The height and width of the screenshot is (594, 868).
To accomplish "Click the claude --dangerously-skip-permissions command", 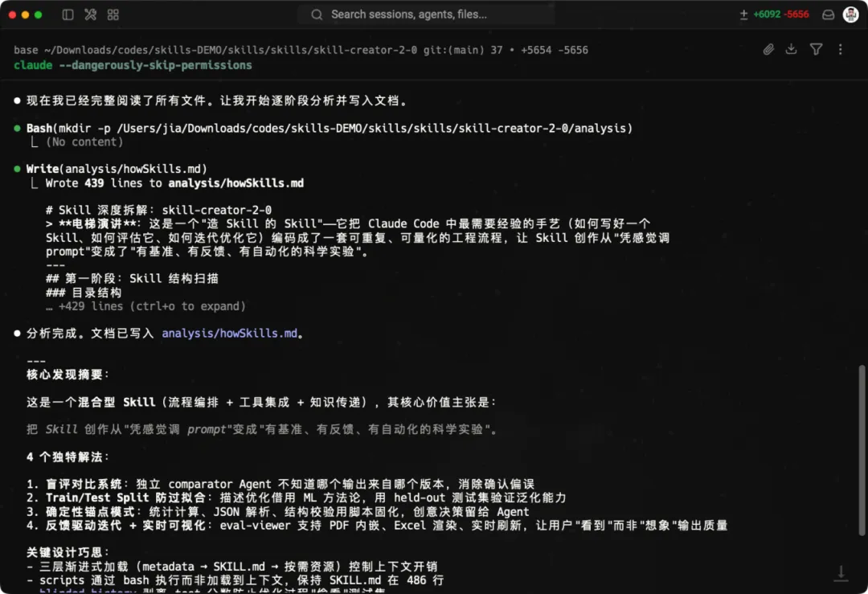I will pyautogui.click(x=133, y=65).
